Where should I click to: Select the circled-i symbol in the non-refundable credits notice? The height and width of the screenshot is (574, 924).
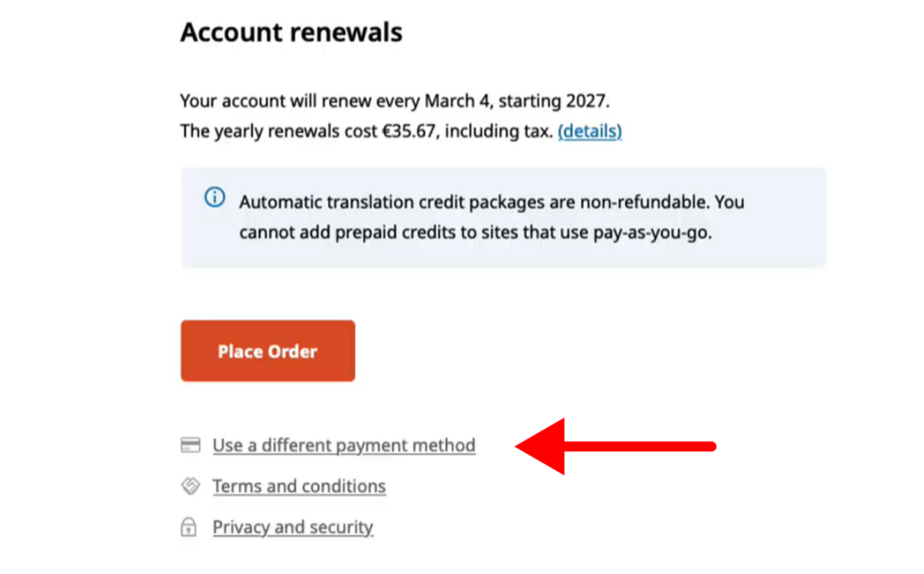coord(214,197)
